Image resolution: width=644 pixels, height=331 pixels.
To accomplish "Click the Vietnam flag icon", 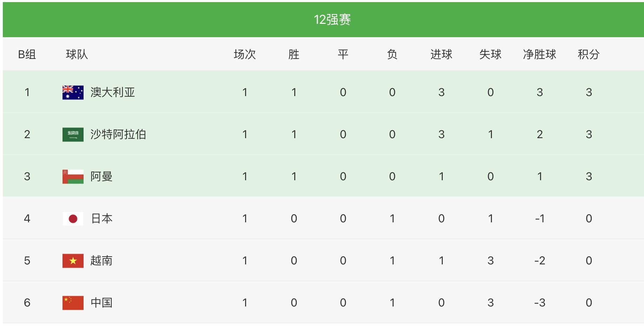I will (x=73, y=261).
